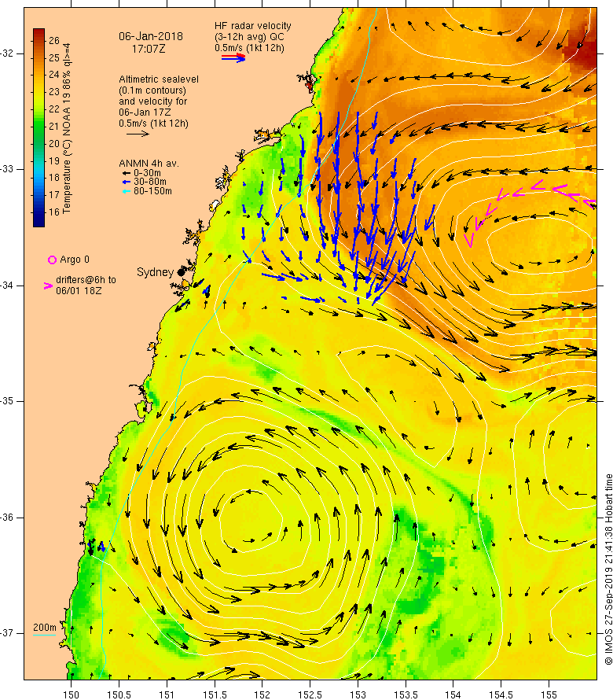Click the -33 latitude axis label
The width and height of the screenshot is (613, 700).
tap(7, 169)
